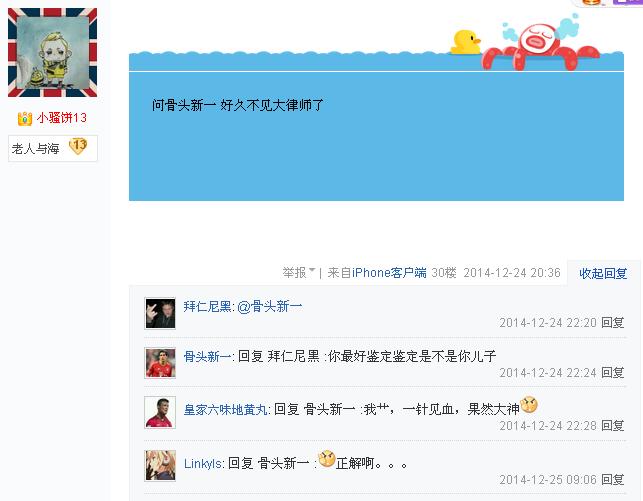Click the red octopus illustration
Image resolution: width=643 pixels, height=501 pixels.
(540, 46)
